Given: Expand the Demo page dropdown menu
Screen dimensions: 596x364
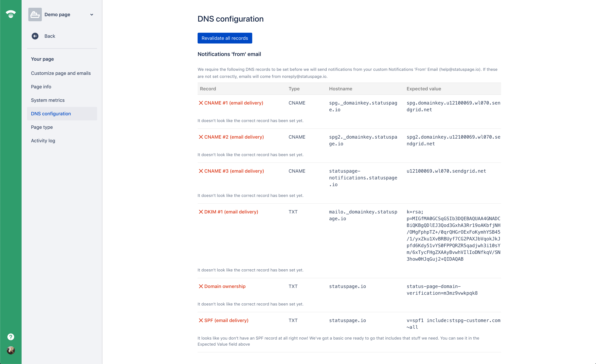Looking at the screenshot, I should pos(92,14).
